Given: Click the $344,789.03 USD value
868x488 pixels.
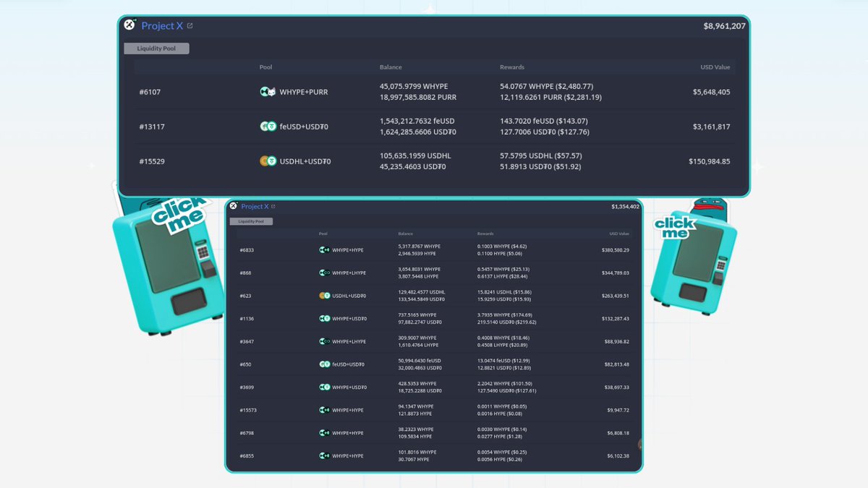Looking at the screenshot, I should point(616,273).
